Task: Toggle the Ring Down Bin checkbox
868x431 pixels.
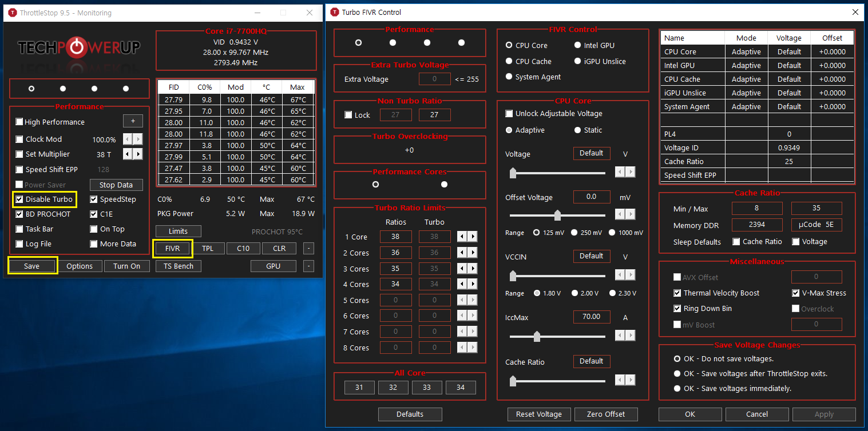Action: click(x=677, y=308)
